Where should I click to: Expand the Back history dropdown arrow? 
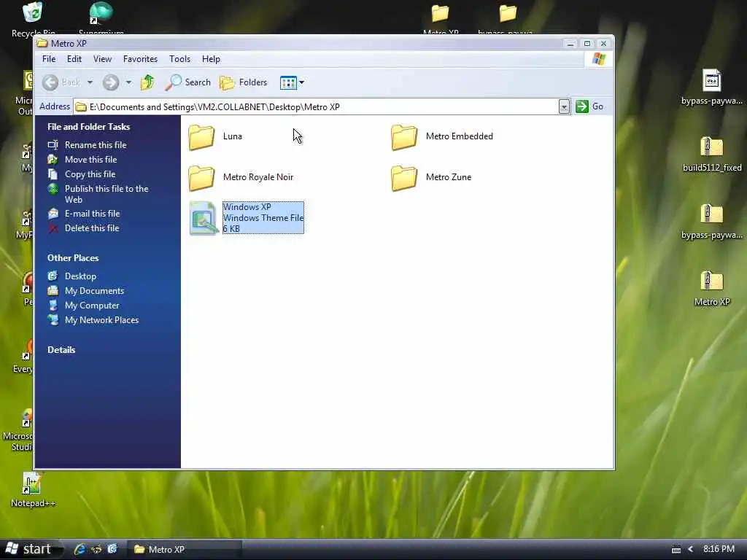click(x=90, y=82)
